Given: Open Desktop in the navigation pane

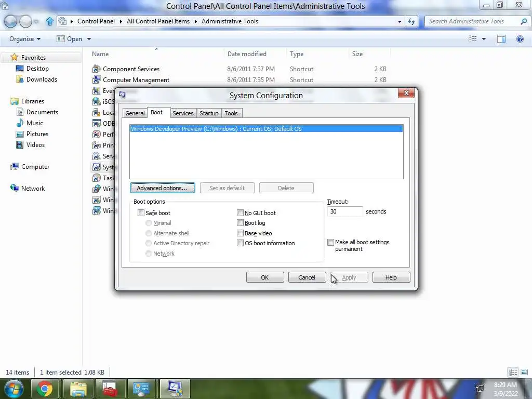Looking at the screenshot, I should (x=37, y=68).
